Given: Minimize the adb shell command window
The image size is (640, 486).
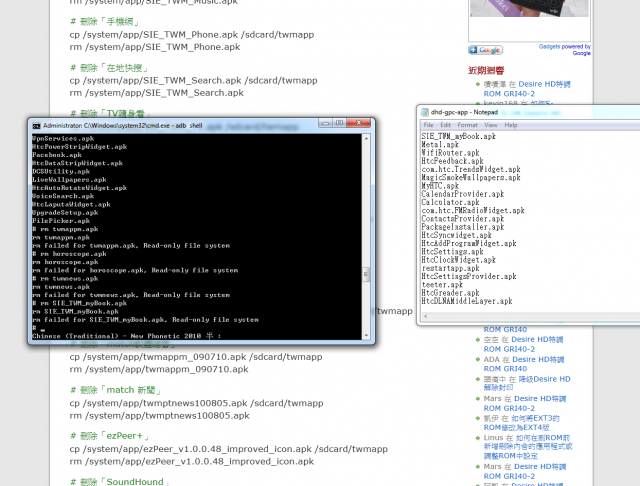Looking at the screenshot, I should [325, 123].
